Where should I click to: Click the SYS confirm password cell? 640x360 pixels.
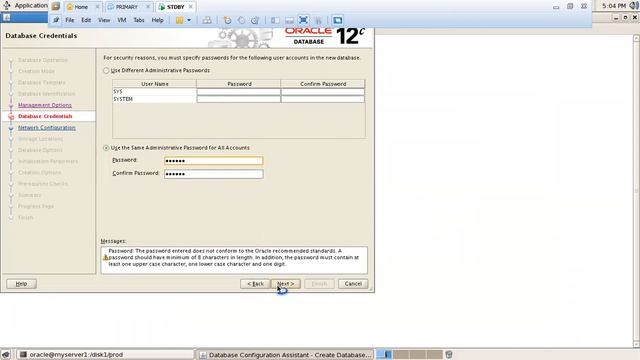(322, 92)
